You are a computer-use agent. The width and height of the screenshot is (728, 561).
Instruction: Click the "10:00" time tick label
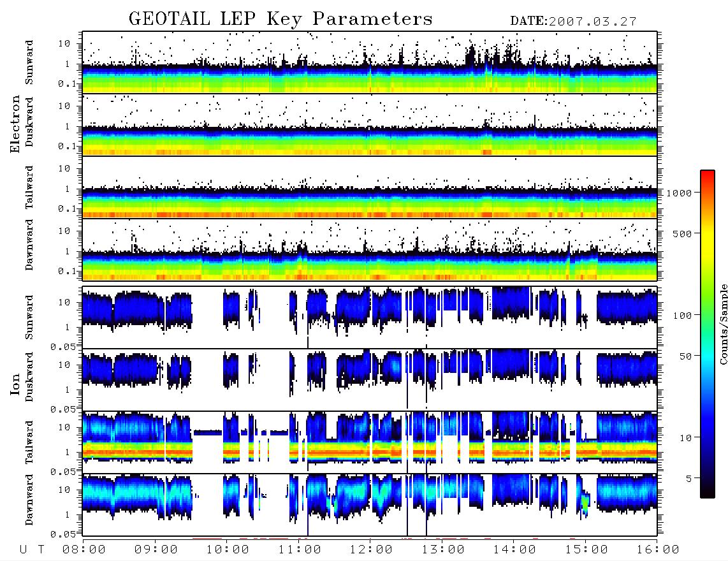pos(228,550)
